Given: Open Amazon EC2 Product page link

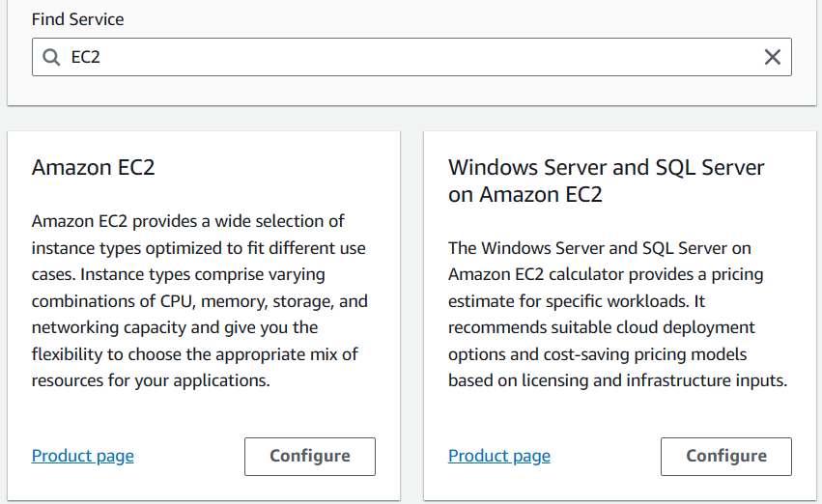Looking at the screenshot, I should click(83, 456).
